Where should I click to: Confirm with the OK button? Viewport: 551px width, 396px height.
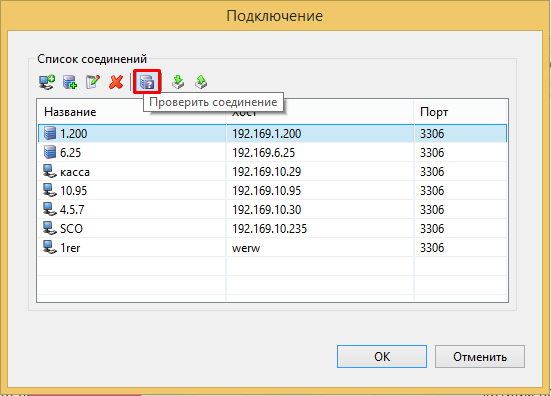click(x=382, y=357)
